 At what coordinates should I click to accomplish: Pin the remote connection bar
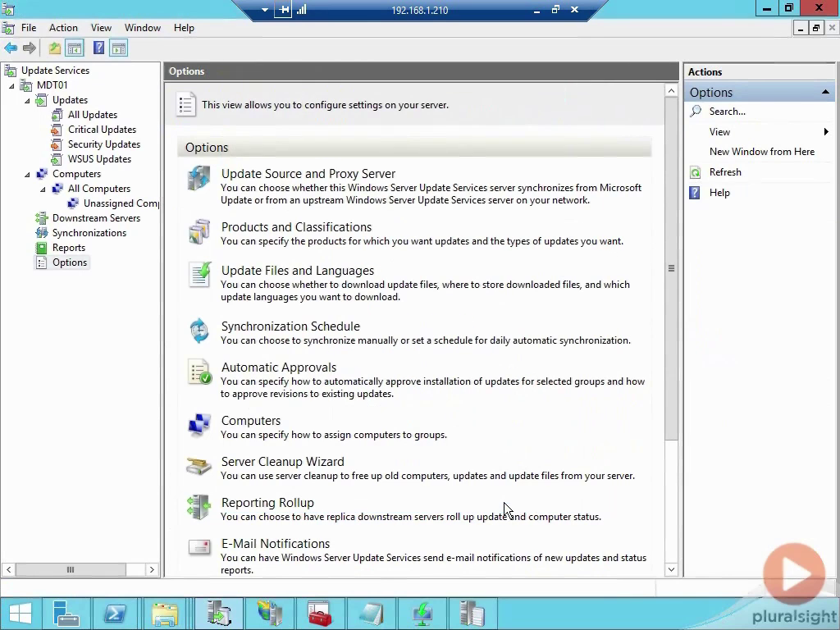[283, 10]
